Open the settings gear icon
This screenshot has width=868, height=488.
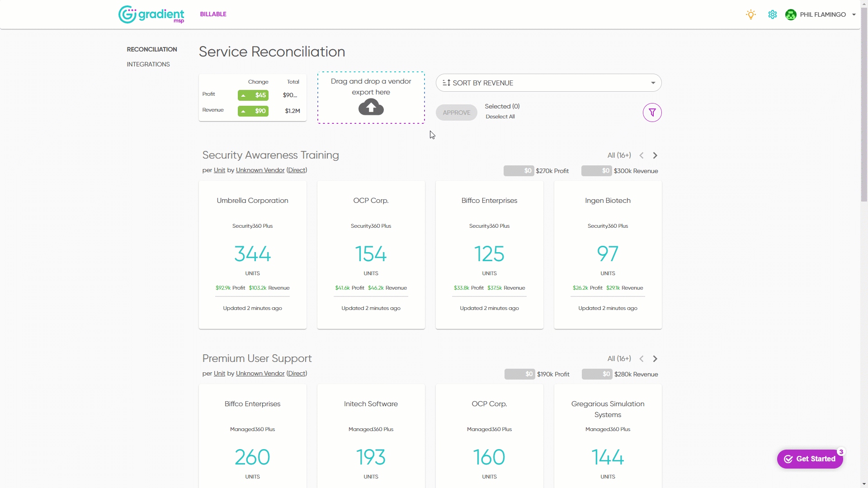tap(773, 14)
